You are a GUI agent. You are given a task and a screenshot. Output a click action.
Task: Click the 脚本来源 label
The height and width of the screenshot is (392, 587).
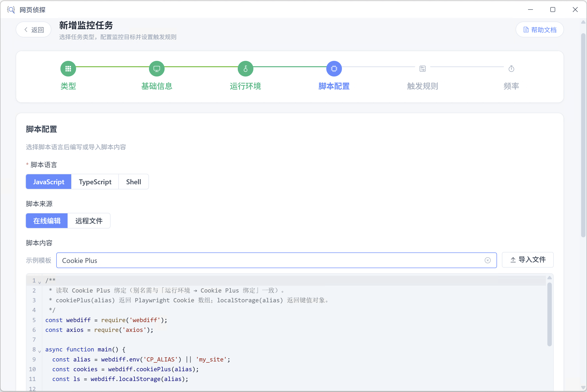pos(39,204)
